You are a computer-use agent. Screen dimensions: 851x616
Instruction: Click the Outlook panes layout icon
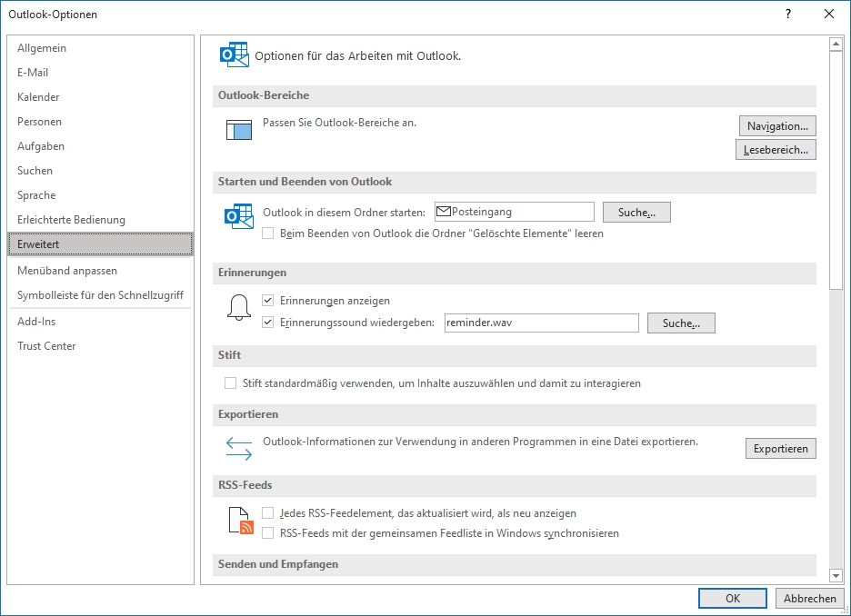coord(238,130)
